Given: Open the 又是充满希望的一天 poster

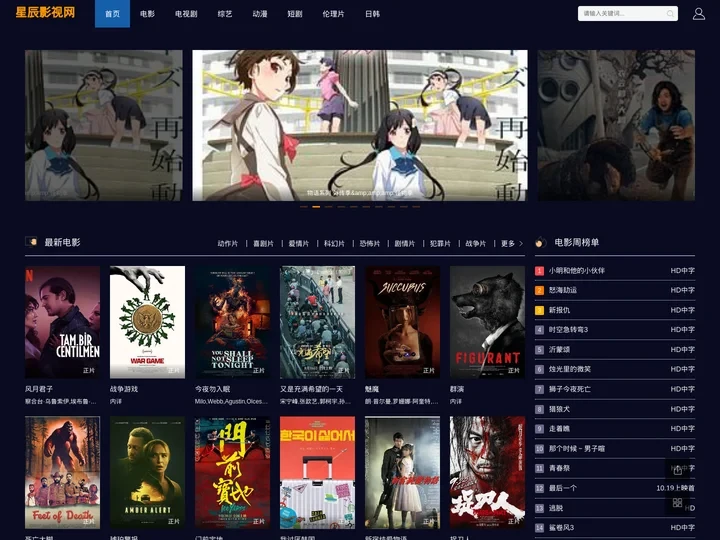Looking at the screenshot, I should point(317,322).
